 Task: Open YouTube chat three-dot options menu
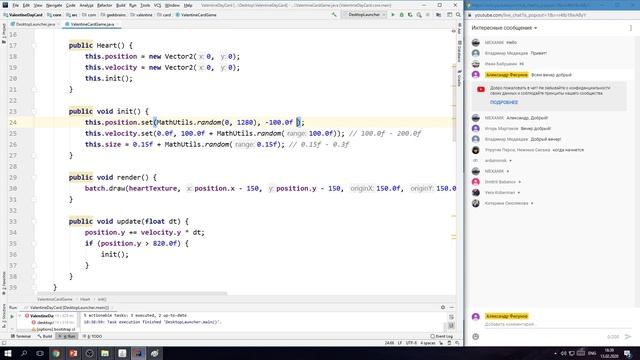tap(631, 28)
